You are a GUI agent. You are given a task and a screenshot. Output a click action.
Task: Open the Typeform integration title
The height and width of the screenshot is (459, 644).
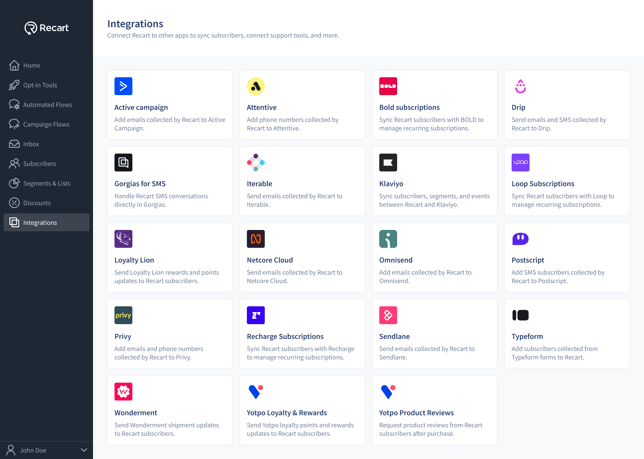click(527, 336)
